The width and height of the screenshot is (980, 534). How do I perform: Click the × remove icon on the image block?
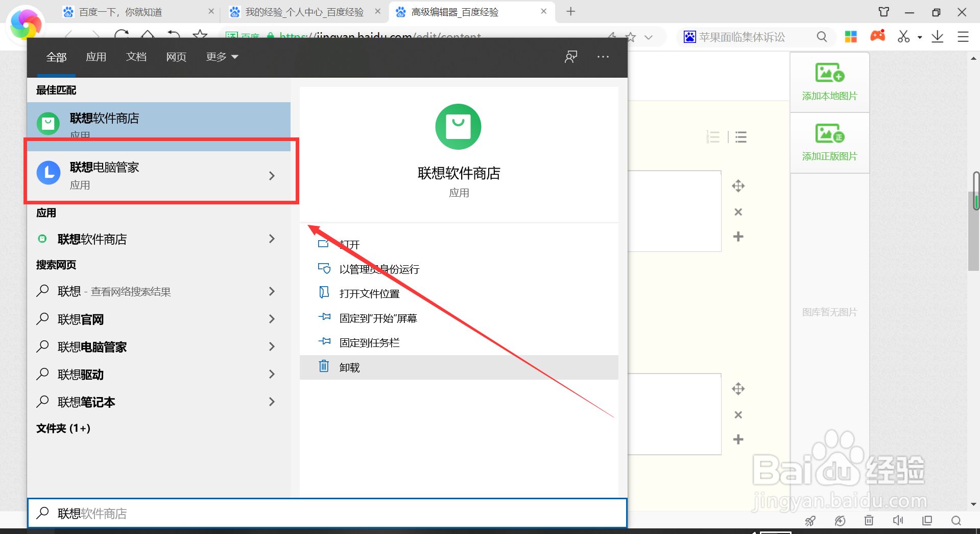point(738,212)
